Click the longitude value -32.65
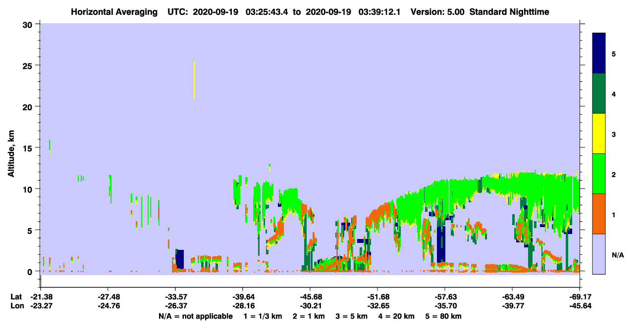The height and width of the screenshot is (330, 644). (x=377, y=306)
